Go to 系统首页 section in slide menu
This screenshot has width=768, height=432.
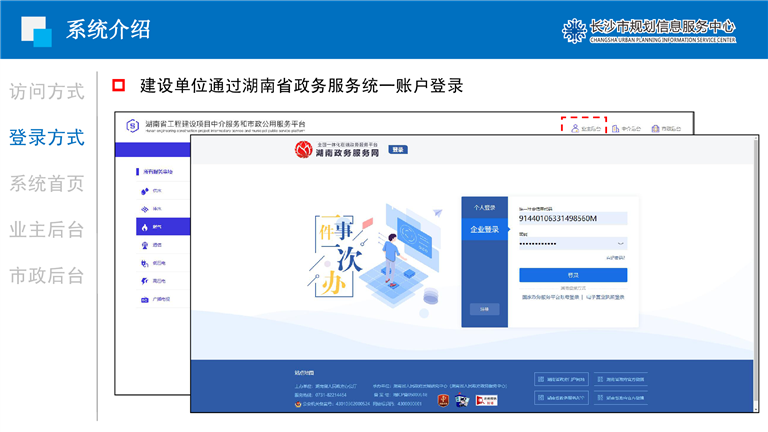click(46, 184)
